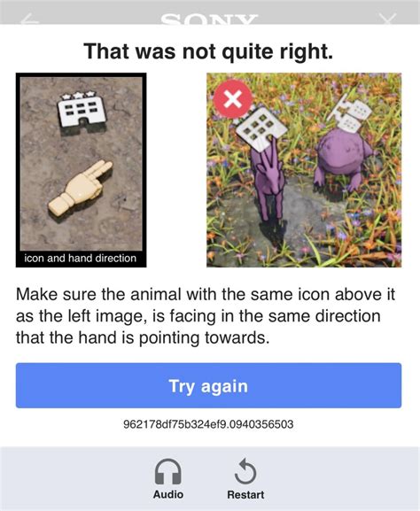Click the icon above the purple frog

(x=350, y=113)
